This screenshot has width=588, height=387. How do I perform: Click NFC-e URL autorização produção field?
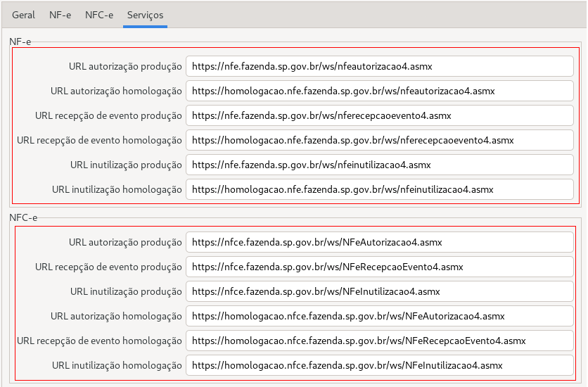click(x=380, y=243)
